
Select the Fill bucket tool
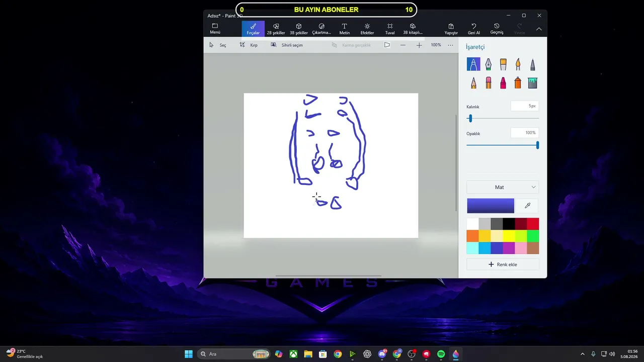click(x=532, y=83)
